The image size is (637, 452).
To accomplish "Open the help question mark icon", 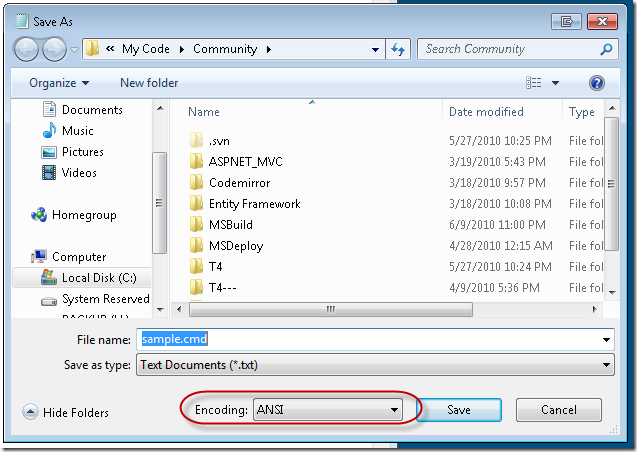I will [596, 83].
